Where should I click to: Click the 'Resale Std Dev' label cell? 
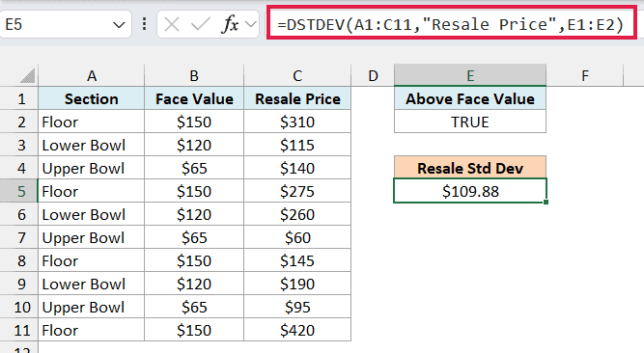(x=470, y=168)
